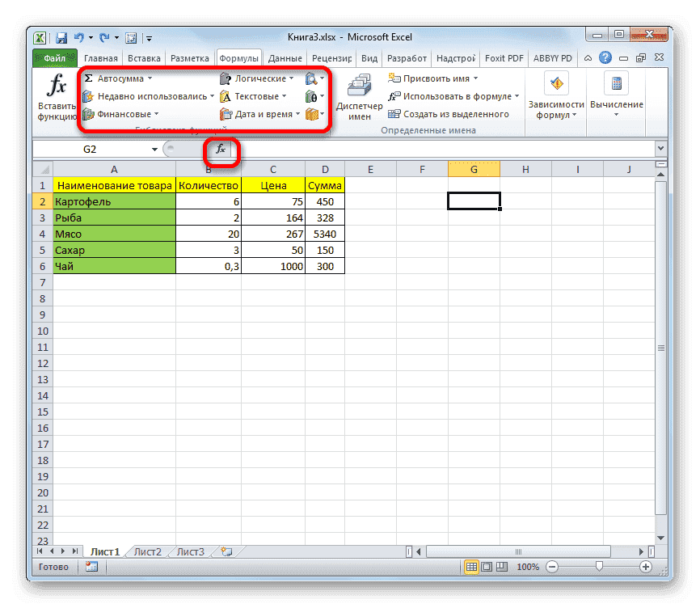This screenshot has width=700, height=608.
Task: Click the Insert Function (fx) icon near formula bar
Action: pyautogui.click(x=220, y=149)
